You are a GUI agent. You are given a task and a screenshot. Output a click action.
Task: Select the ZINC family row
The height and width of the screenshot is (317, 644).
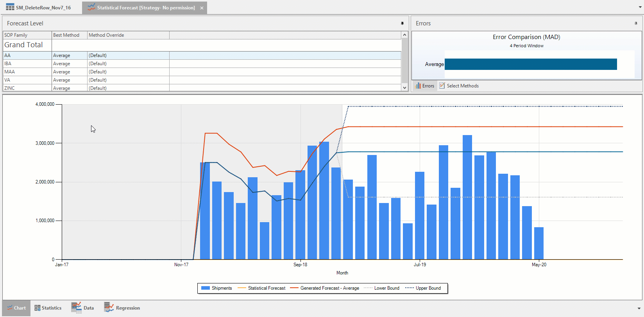(x=202, y=88)
